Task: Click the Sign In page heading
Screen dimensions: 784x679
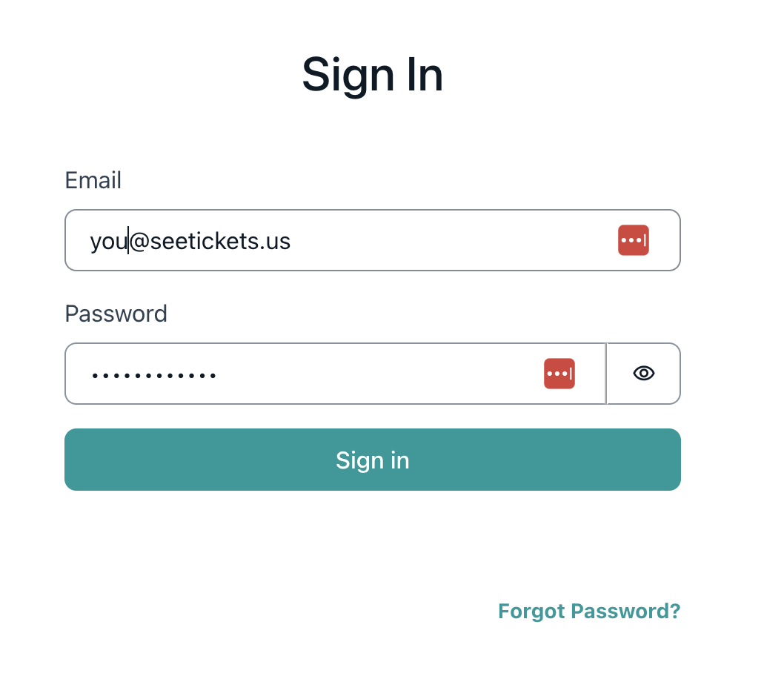Action: pyautogui.click(x=373, y=75)
